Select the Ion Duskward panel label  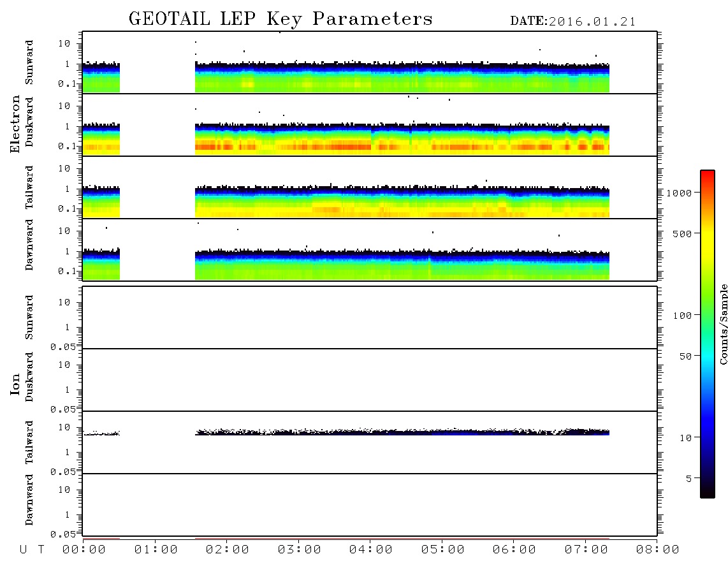coord(29,377)
